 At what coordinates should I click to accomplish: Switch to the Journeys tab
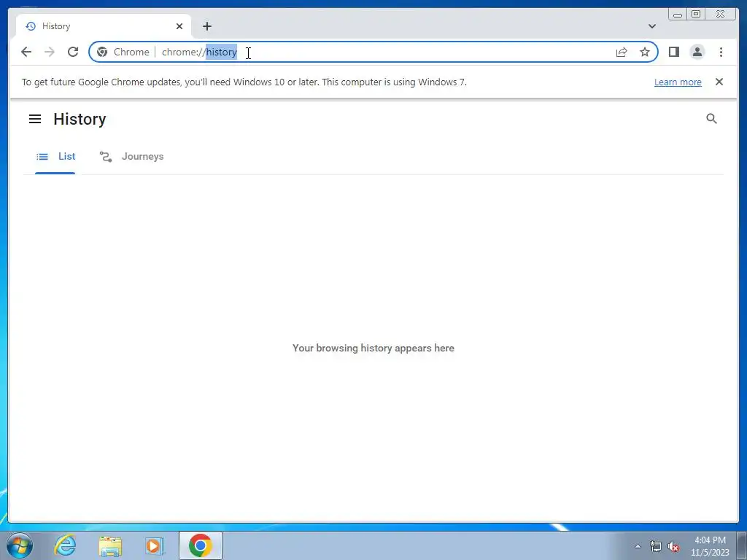click(x=131, y=157)
